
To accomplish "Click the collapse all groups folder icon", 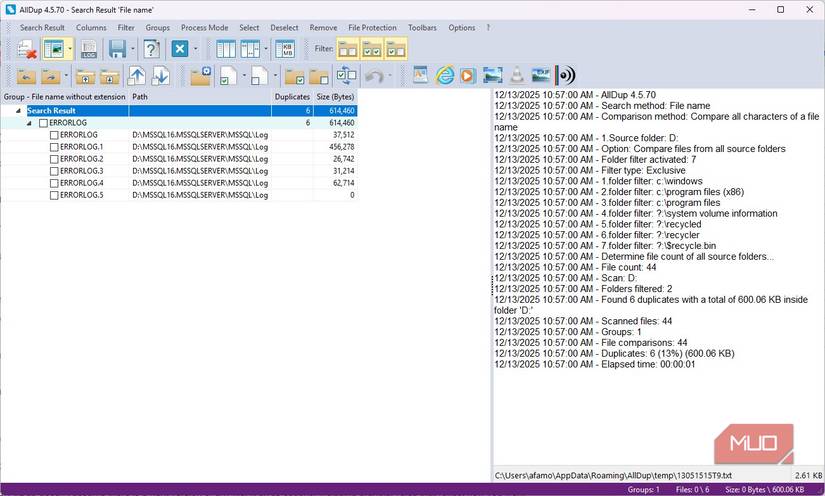I will coord(109,76).
